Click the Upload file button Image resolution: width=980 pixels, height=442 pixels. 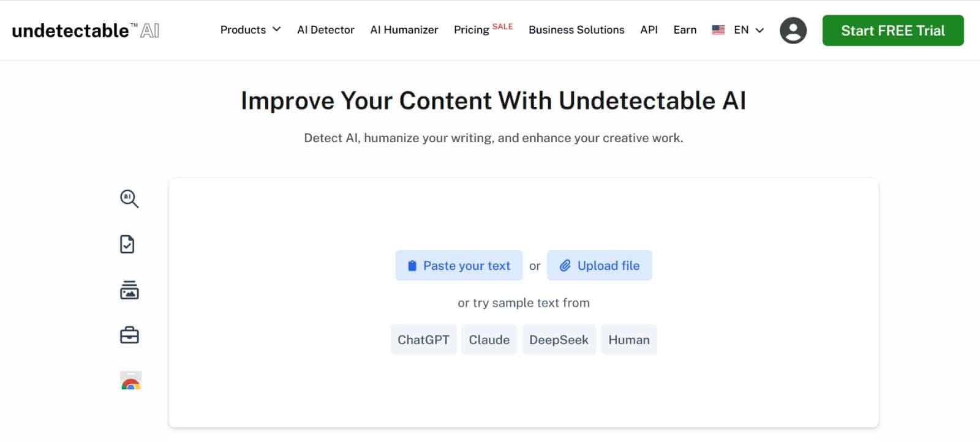click(600, 265)
